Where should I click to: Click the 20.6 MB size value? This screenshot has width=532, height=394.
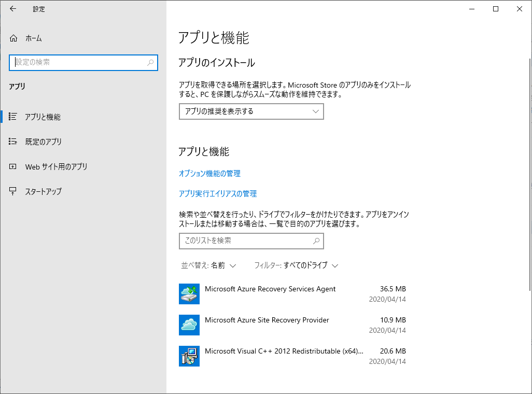pos(393,351)
